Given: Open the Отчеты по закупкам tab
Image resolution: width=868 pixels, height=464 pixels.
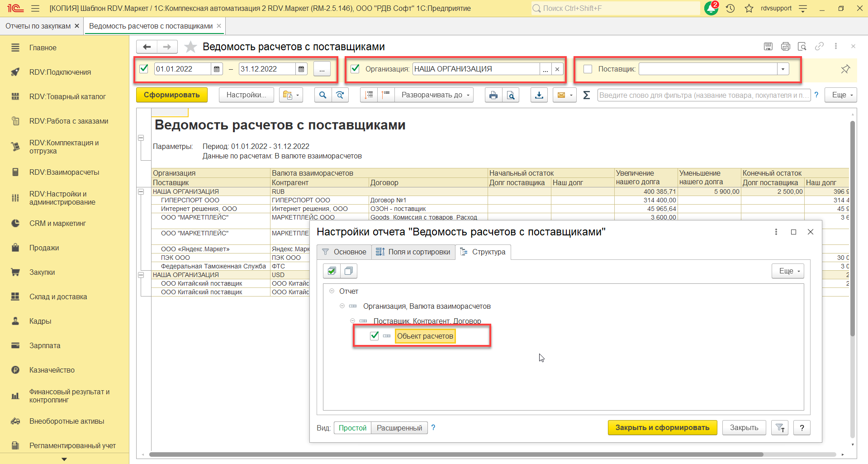Looking at the screenshot, I should (38, 26).
